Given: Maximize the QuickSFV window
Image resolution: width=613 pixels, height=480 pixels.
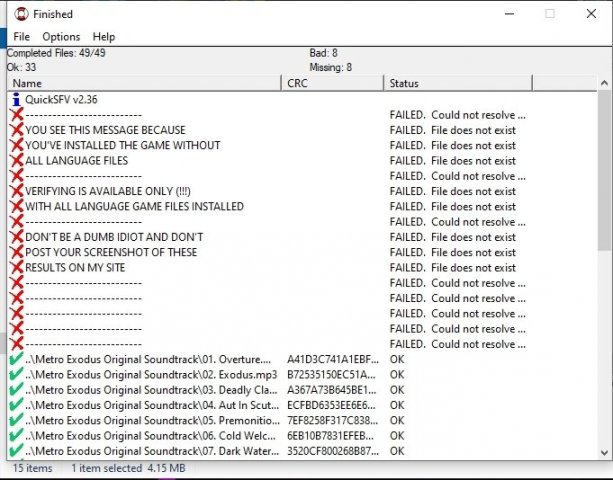Looking at the screenshot, I should click(550, 14).
